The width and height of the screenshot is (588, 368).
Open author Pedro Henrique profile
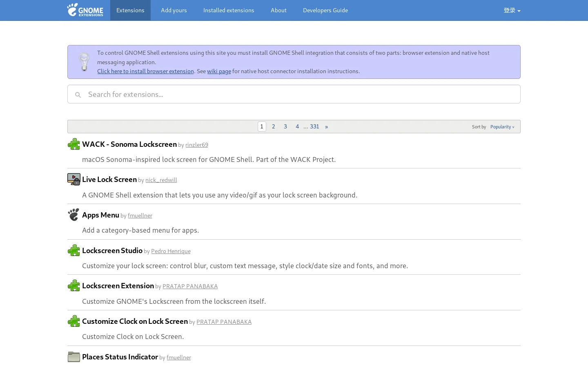pyautogui.click(x=171, y=251)
